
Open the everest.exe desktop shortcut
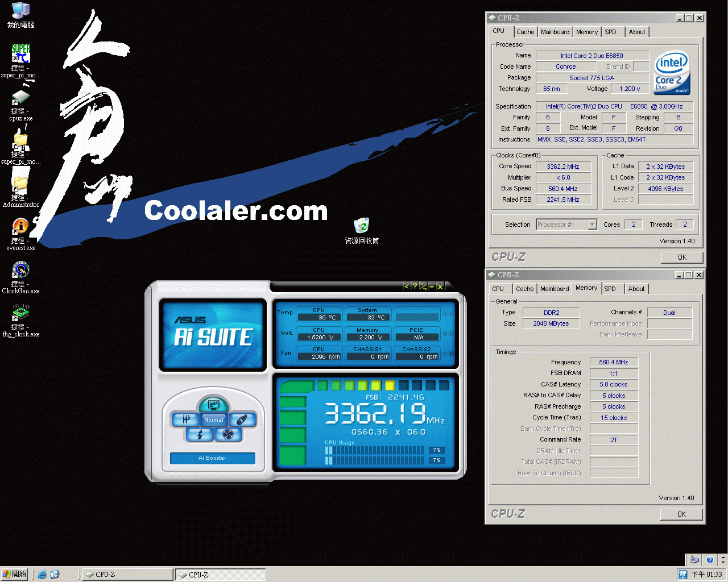click(21, 227)
